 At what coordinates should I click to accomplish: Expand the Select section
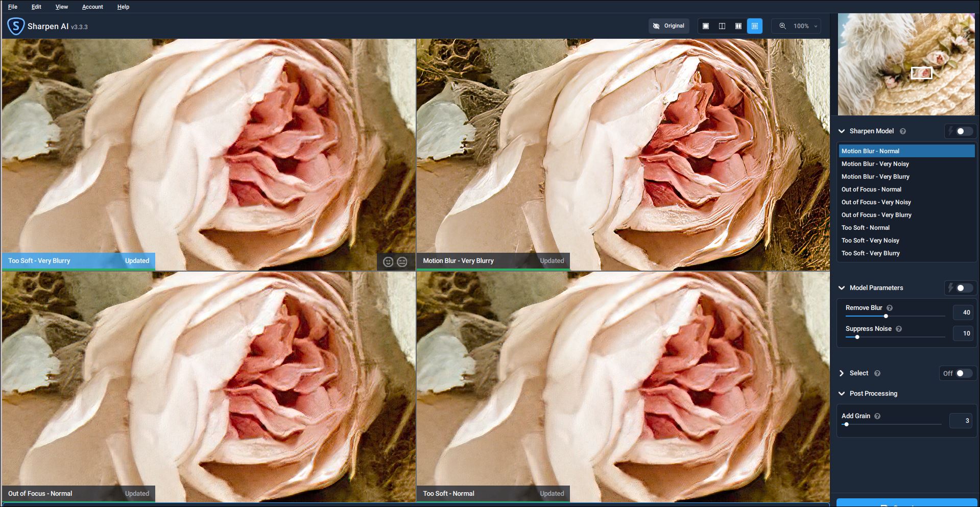pyautogui.click(x=842, y=373)
